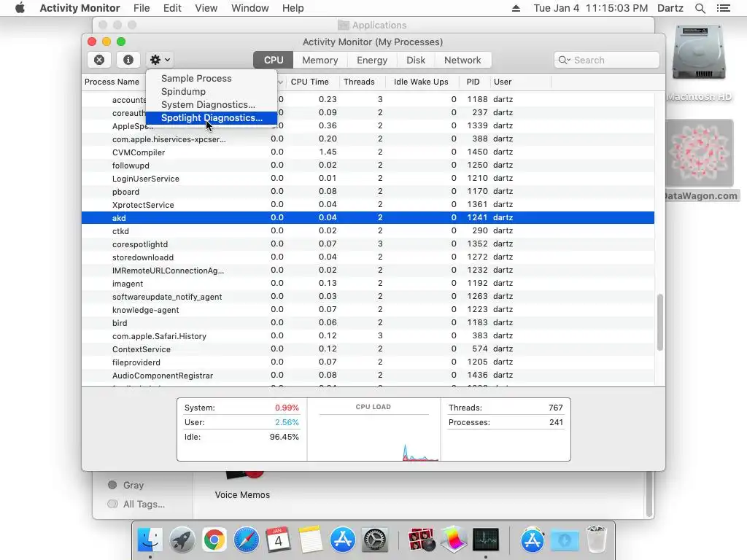This screenshot has height=560, width=747.
Task: Open Launchpad rocket from the Dock
Action: click(182, 540)
